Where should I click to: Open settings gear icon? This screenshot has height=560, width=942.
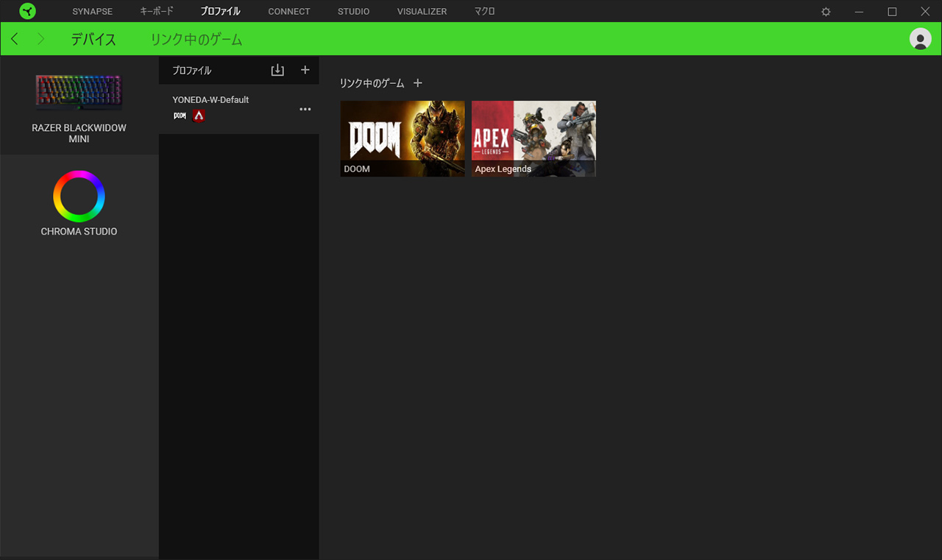826,12
